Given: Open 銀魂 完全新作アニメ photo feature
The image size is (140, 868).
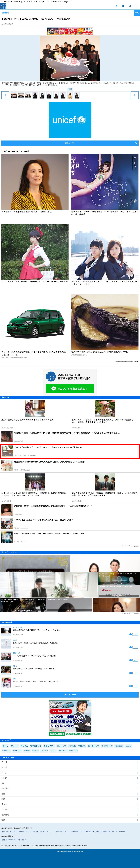Looking at the screenshot, I should pos(36,630).
